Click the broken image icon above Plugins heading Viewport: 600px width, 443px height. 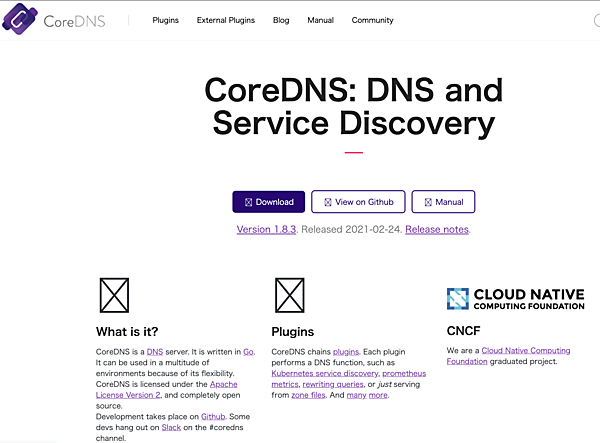(x=290, y=295)
